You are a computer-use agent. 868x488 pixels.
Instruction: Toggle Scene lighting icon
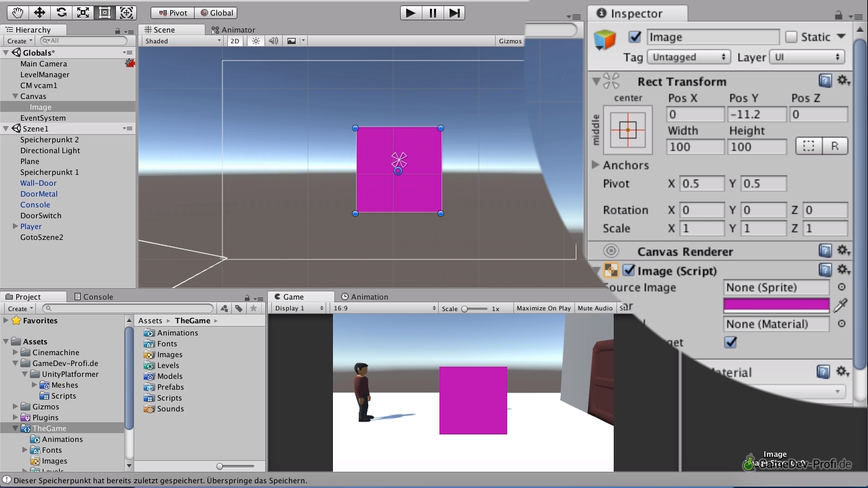(x=256, y=41)
